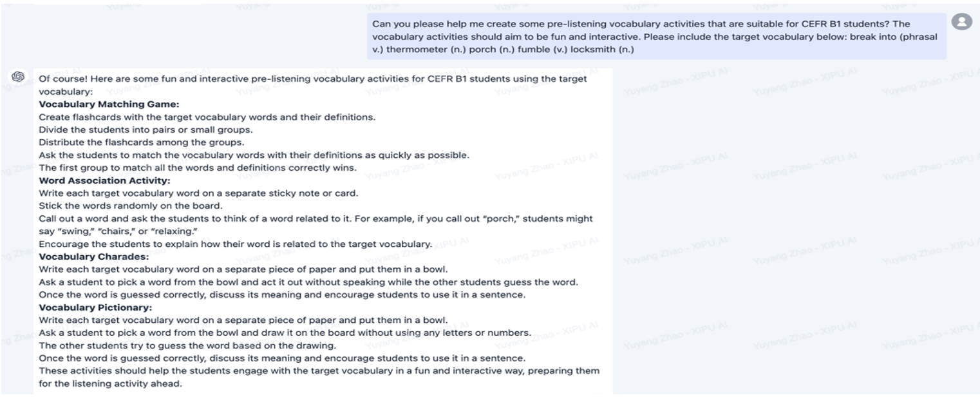This screenshot has height=397, width=980.
Task: Click "Ask the students to match the vocabulary" line
Action: coord(254,155)
